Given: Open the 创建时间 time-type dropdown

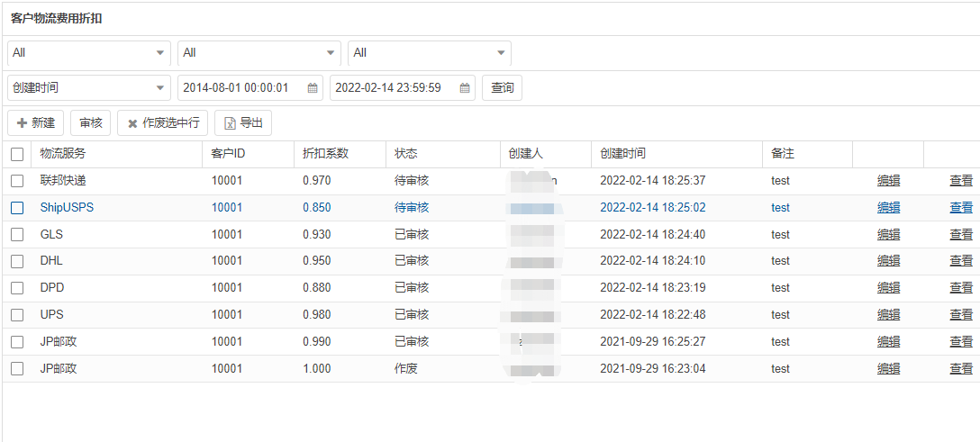Looking at the screenshot, I should [x=89, y=88].
